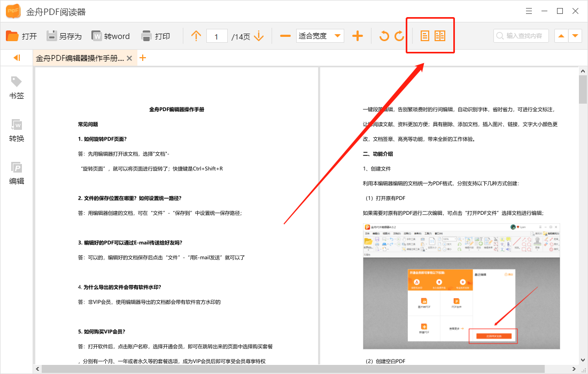Screen dimensions: 588x374
Task: Click question 3 about E-mail传送
Action: (x=130, y=243)
